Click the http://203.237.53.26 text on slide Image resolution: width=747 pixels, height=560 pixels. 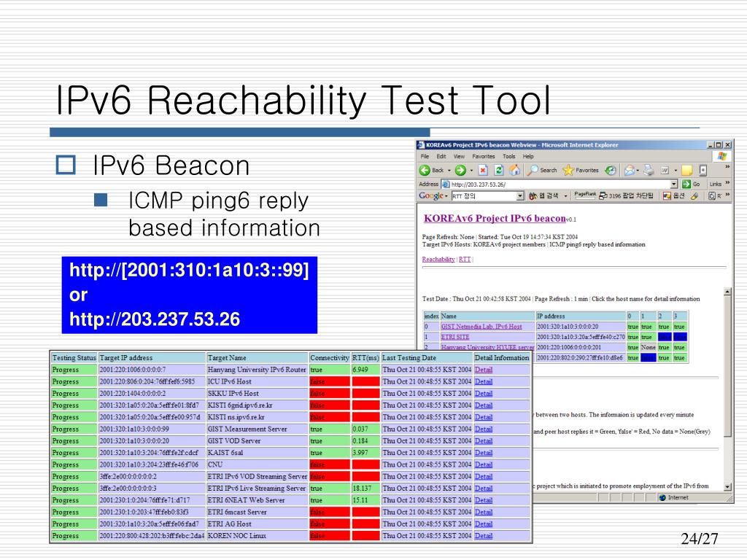pos(155,319)
